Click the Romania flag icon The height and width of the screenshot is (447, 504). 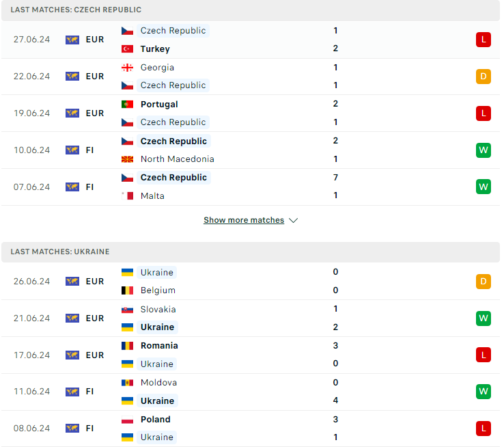click(127, 346)
